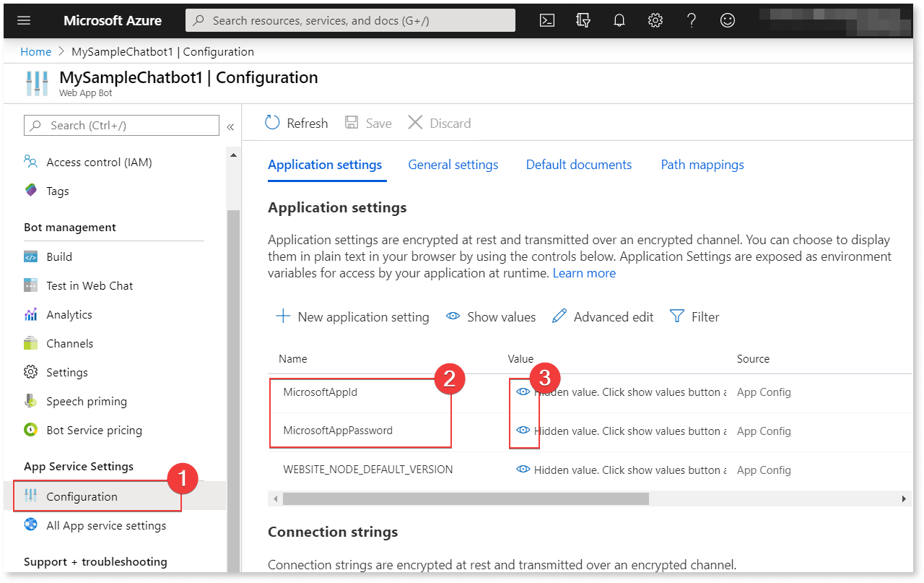The width and height of the screenshot is (924, 583).
Task: Open the Learn more link
Action: click(x=584, y=272)
